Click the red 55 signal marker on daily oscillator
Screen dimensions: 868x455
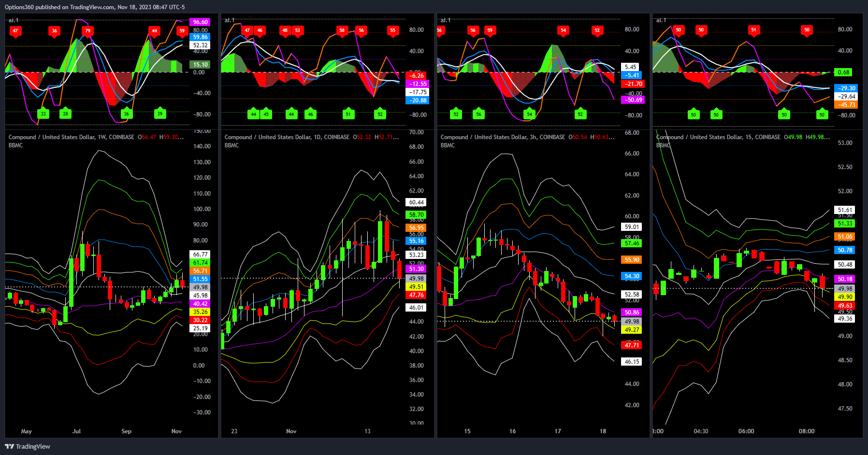392,30
